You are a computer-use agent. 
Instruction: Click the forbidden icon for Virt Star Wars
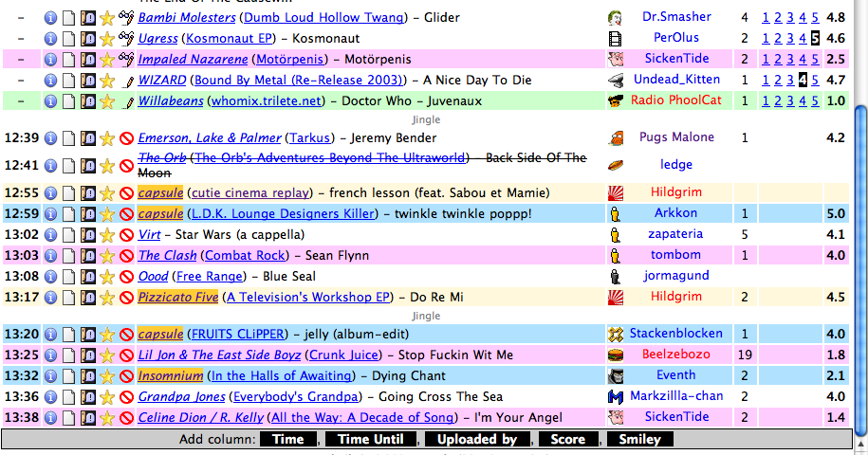click(x=127, y=235)
